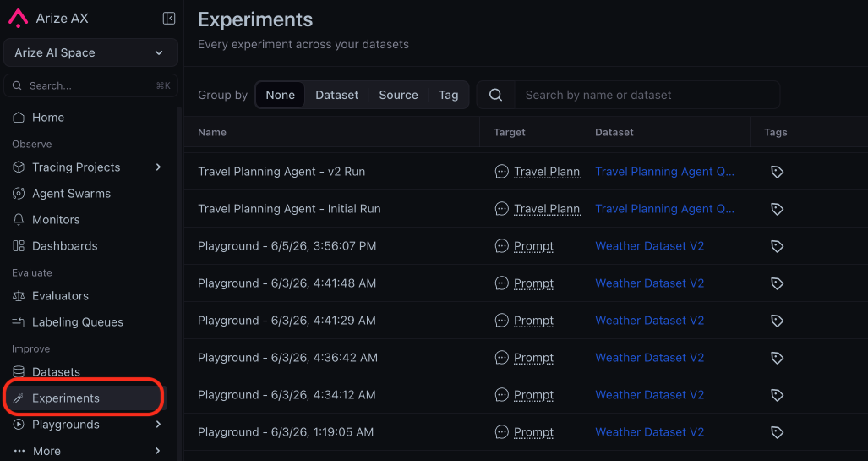Click tag icon in 4:34:12 AM row

[x=778, y=394]
